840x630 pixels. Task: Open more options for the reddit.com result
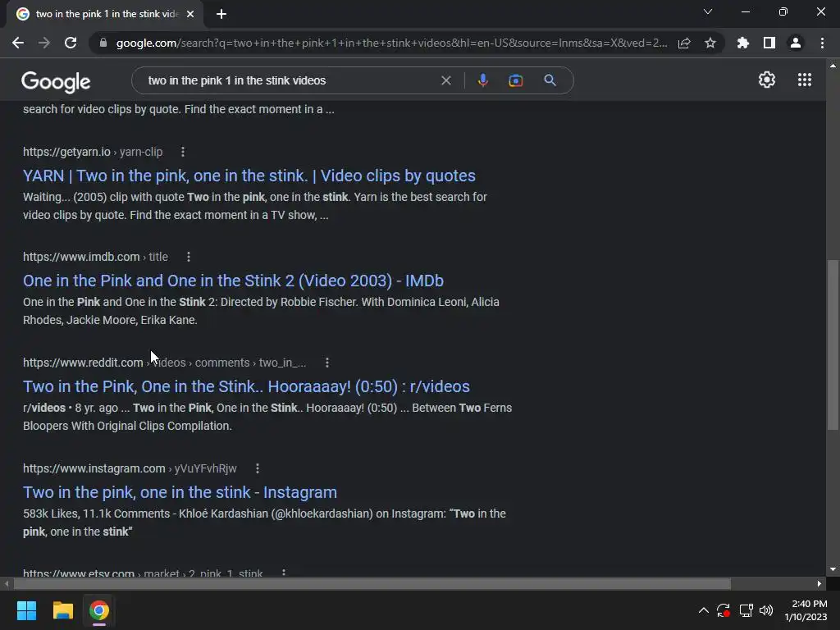point(327,363)
